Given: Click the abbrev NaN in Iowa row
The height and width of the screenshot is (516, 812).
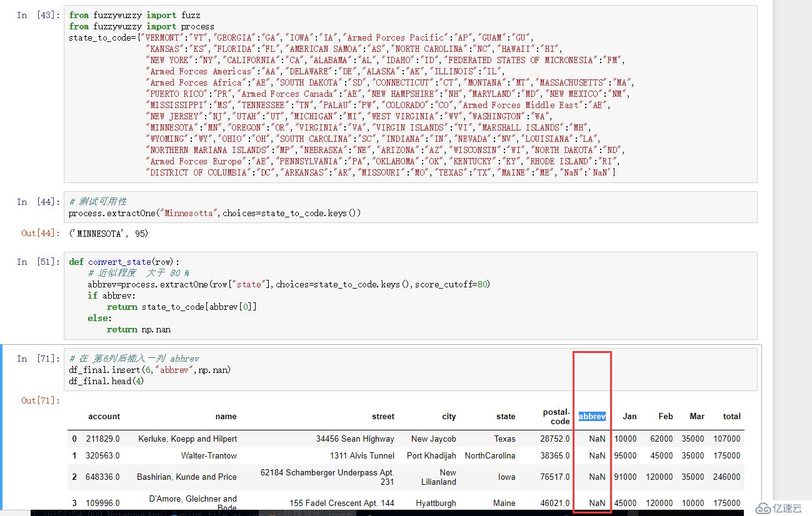Looking at the screenshot, I should point(597,477).
